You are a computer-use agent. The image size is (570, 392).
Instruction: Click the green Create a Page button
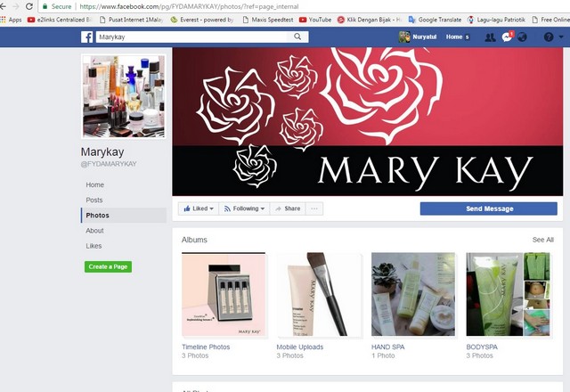click(x=108, y=266)
